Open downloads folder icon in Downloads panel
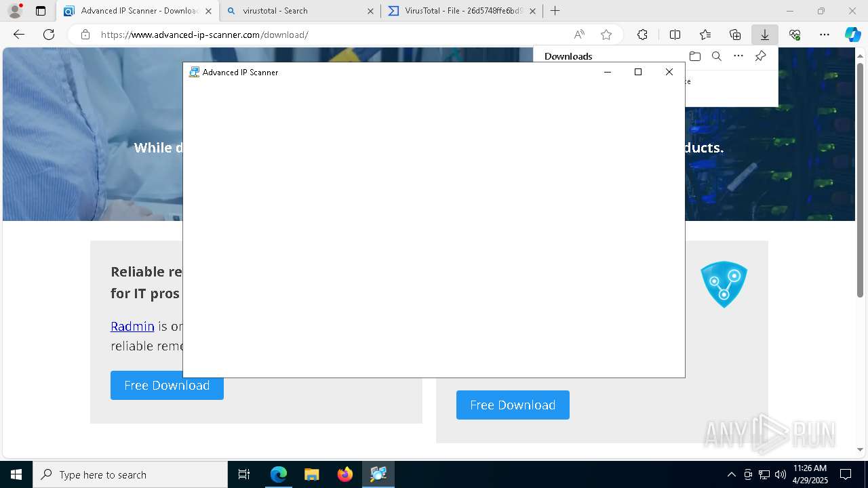The height and width of the screenshot is (488, 868). point(694,56)
